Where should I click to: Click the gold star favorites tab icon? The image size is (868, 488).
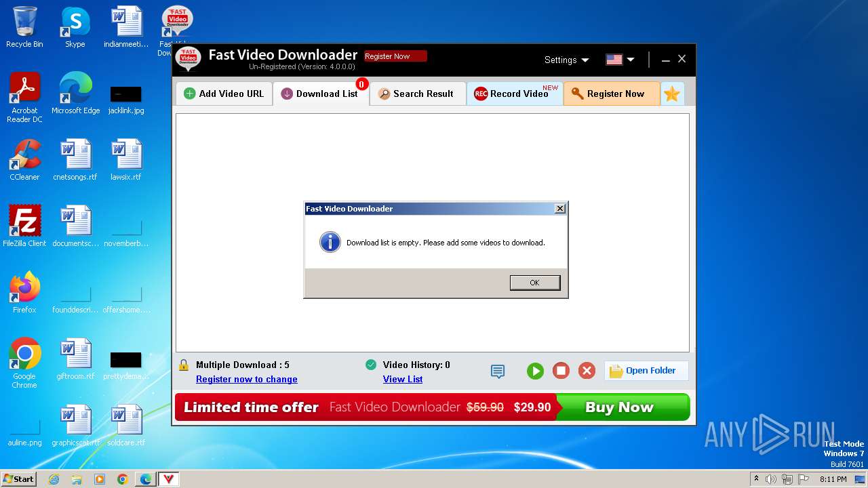pyautogui.click(x=671, y=94)
